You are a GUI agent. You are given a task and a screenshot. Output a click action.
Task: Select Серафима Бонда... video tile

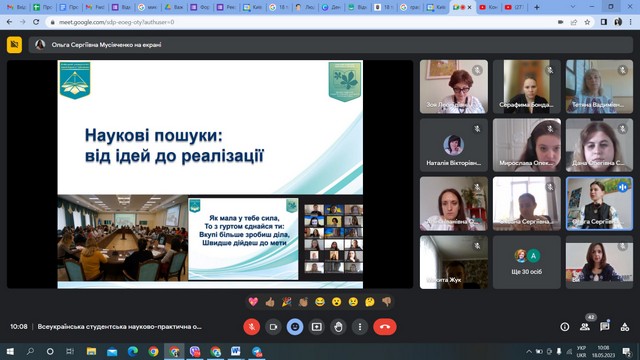(527, 87)
